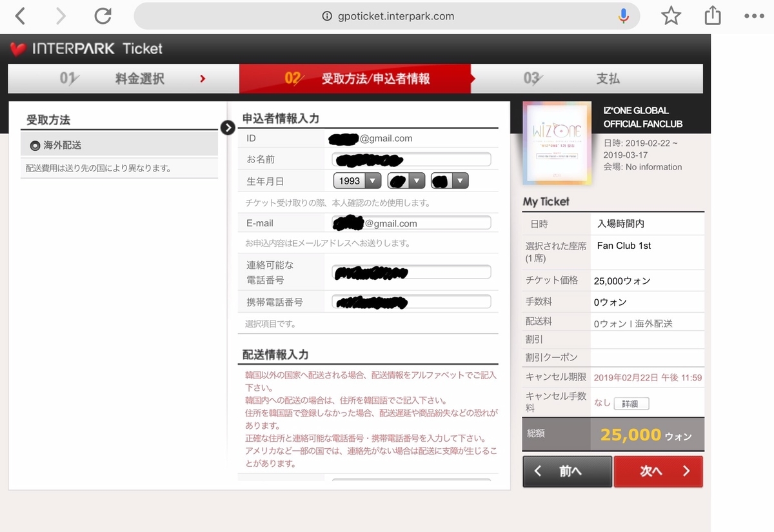Click the 入場時間内 date value
Viewport: 774px width, 532px height.
(x=620, y=224)
